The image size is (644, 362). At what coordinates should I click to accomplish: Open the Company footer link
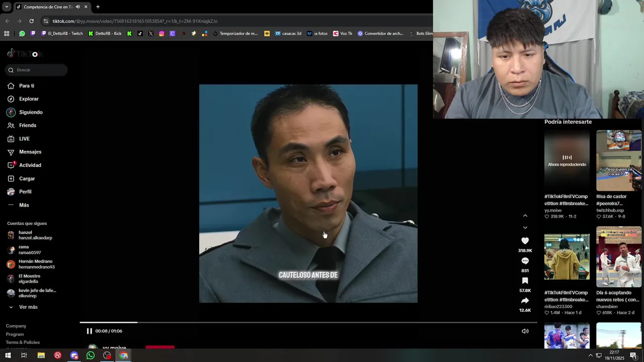coord(16,326)
